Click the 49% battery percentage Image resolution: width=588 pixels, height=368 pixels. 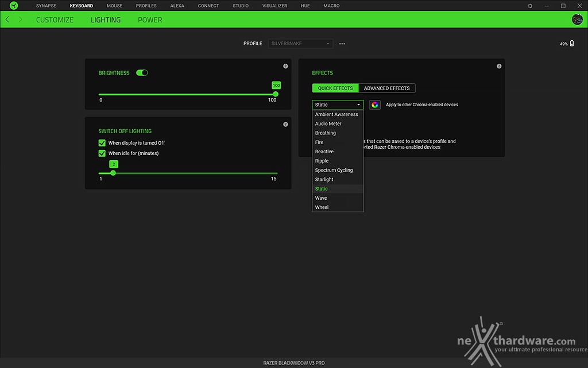point(564,44)
